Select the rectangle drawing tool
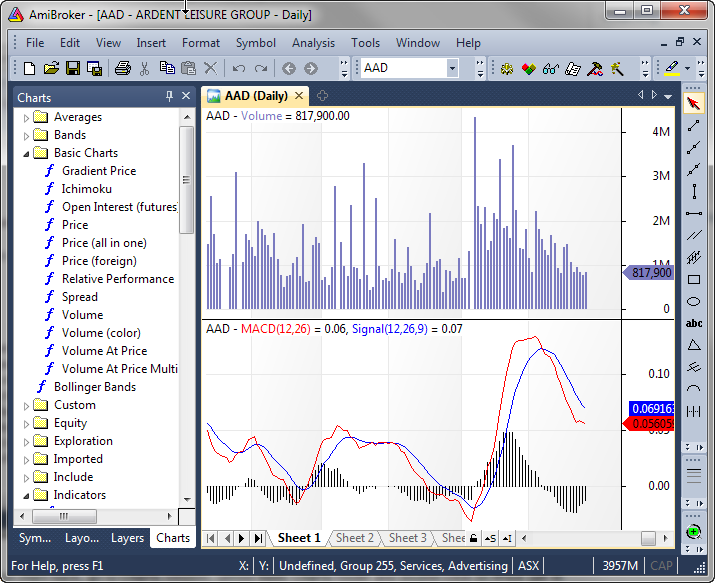The width and height of the screenshot is (715, 583). pos(694,279)
